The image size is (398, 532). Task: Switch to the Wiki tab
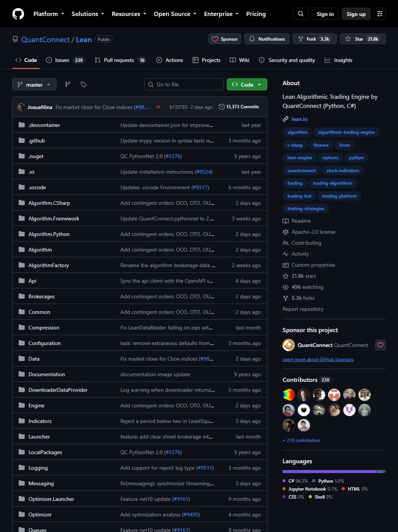tap(240, 60)
